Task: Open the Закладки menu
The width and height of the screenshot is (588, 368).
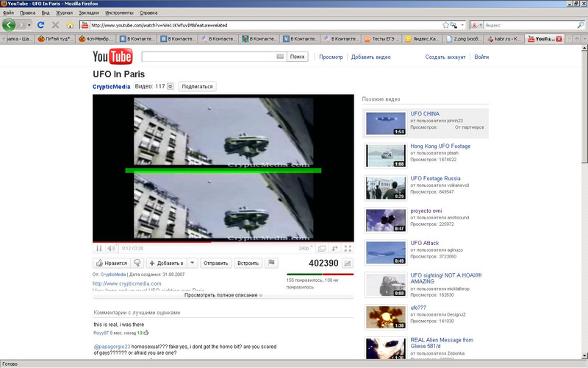Action: (89, 13)
